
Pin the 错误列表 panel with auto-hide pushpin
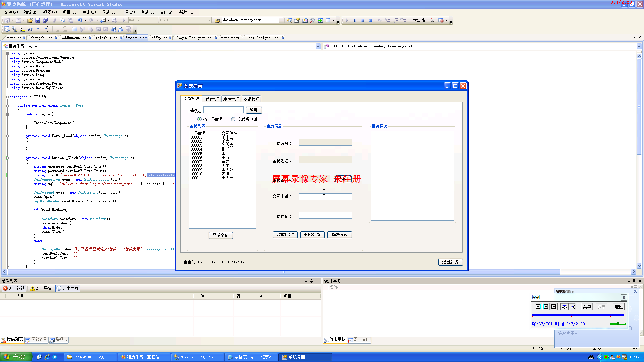(312, 281)
